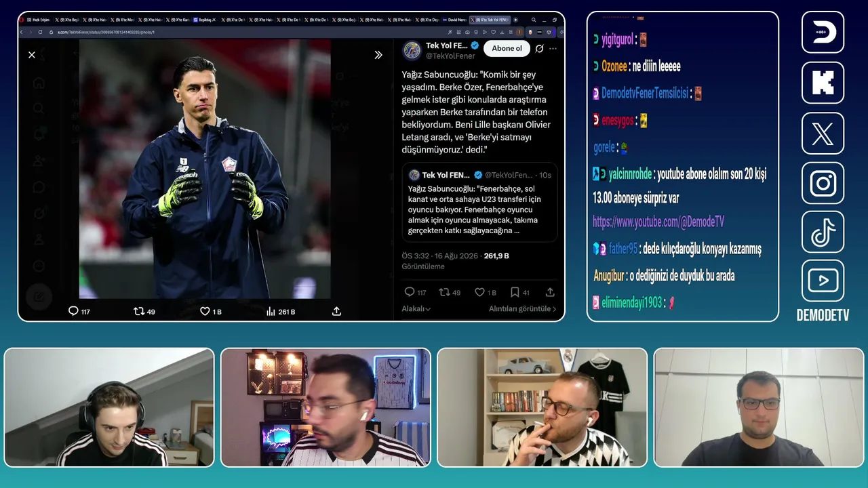868x488 pixels.
Task: Click the share icon in the tweet panel
Action: (550, 292)
